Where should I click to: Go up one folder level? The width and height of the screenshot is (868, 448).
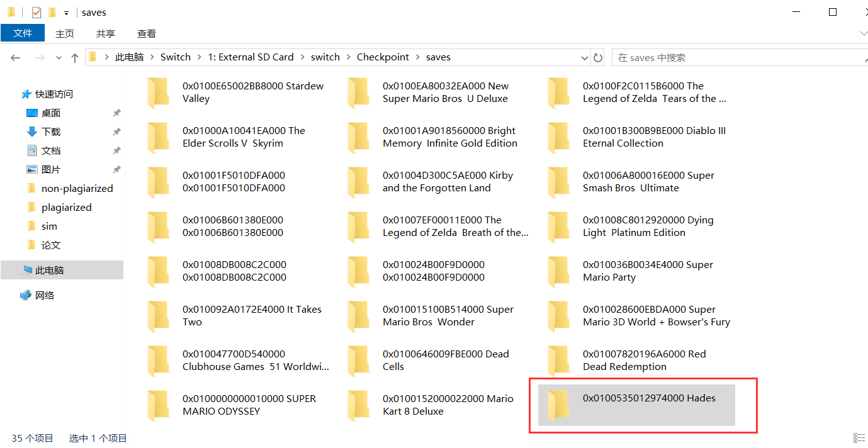pyautogui.click(x=75, y=57)
